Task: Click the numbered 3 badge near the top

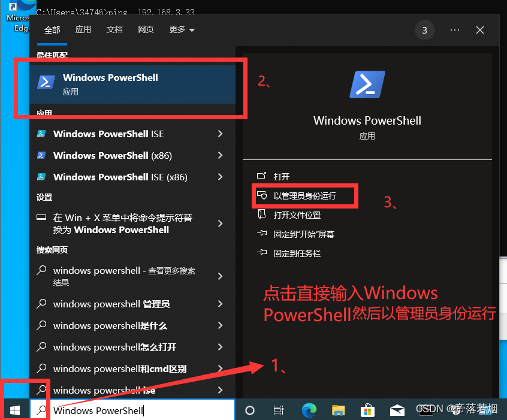Action: [x=425, y=29]
